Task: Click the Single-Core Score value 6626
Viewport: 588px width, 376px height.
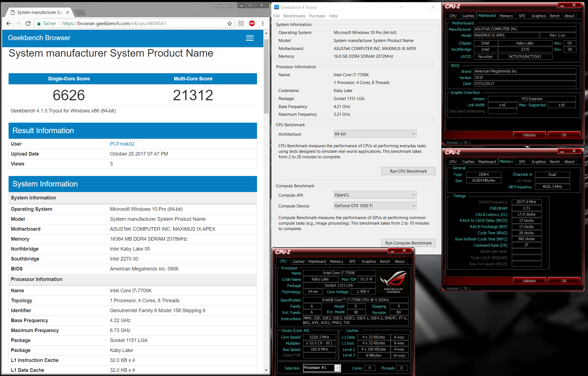Action: pos(69,95)
